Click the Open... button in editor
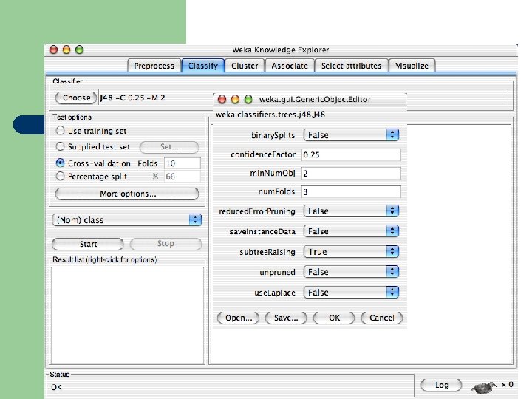Image resolution: width=532 pixels, height=399 pixels. 238,318
